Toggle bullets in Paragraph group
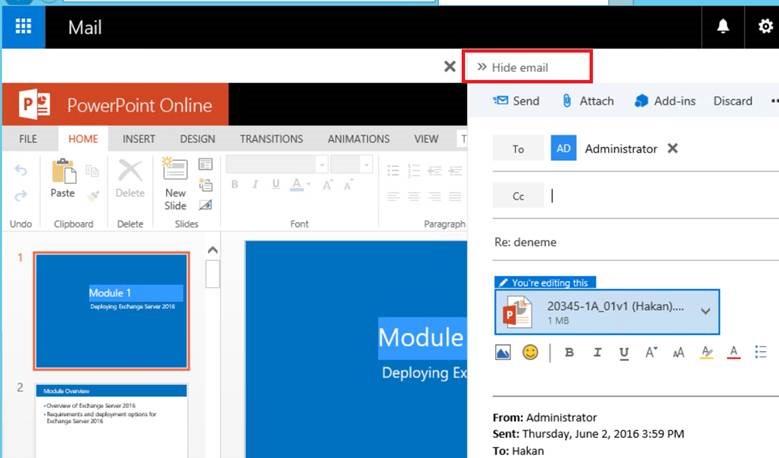The image size is (779, 458). [393, 171]
